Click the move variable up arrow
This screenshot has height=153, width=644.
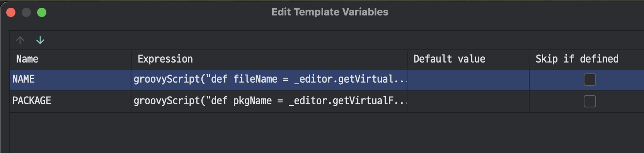[x=20, y=40]
